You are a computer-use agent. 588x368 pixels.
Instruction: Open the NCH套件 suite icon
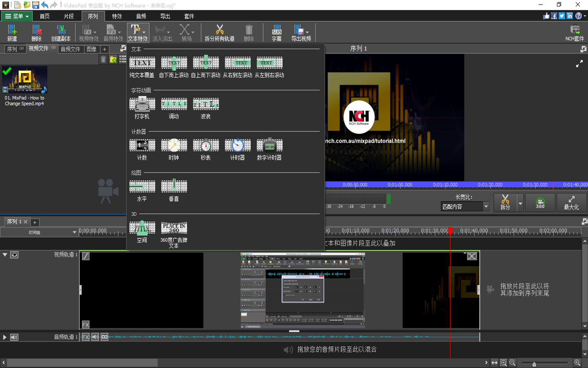click(575, 33)
